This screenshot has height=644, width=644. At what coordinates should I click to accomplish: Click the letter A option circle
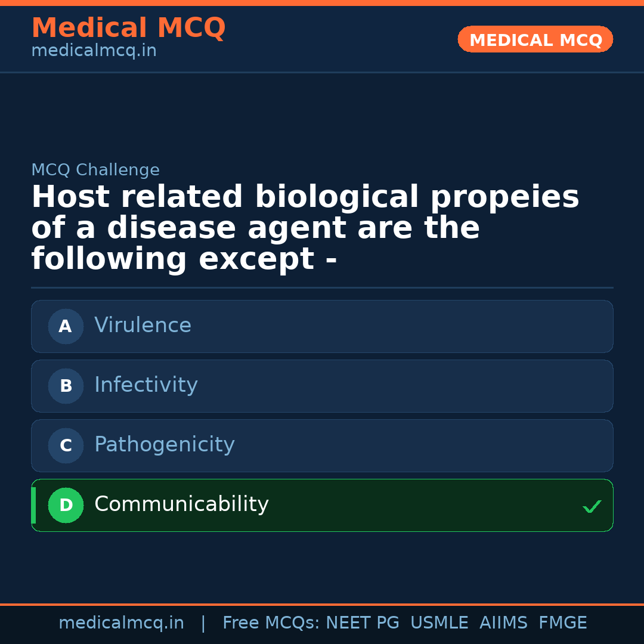pyautogui.click(x=66, y=326)
